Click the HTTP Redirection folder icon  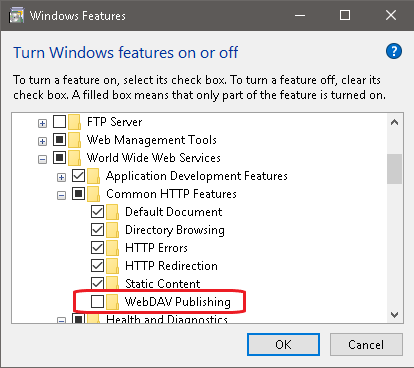pos(113,266)
